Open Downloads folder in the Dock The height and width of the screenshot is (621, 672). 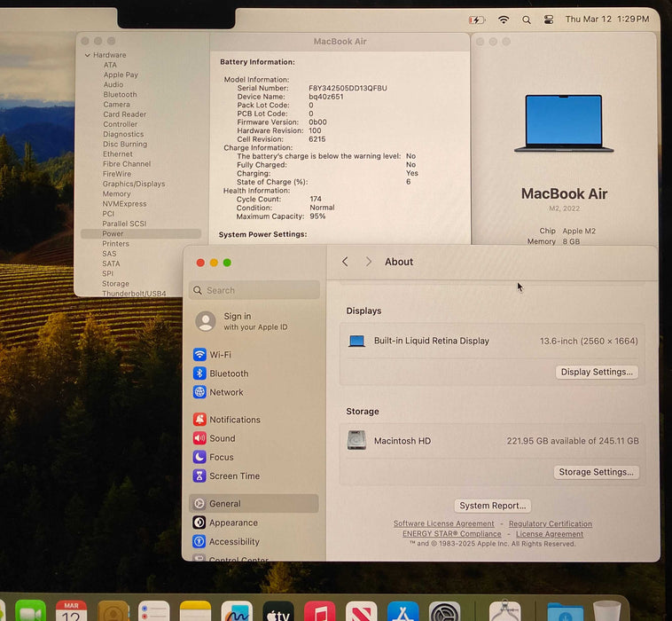[x=566, y=612]
